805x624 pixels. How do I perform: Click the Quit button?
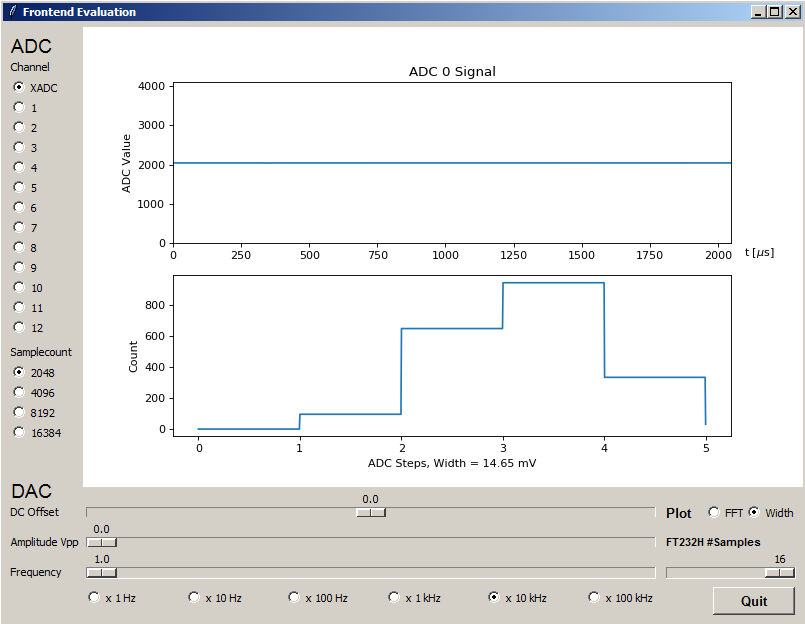pyautogui.click(x=754, y=601)
